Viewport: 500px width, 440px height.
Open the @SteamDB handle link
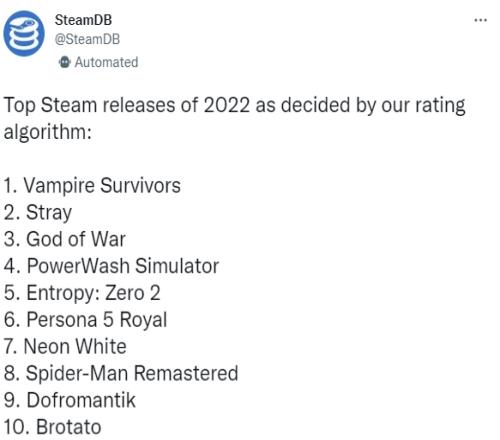[x=87, y=39]
